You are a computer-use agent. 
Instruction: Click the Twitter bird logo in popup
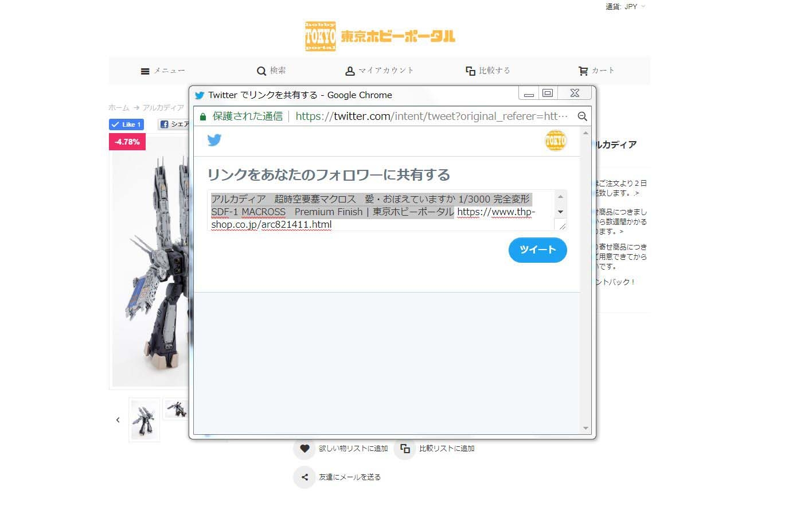pyautogui.click(x=214, y=140)
